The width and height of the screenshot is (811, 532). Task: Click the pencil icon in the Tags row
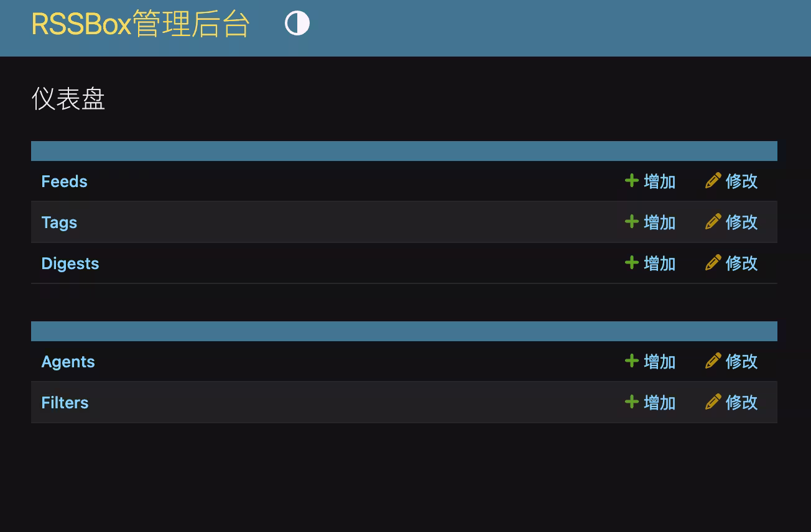tap(713, 222)
